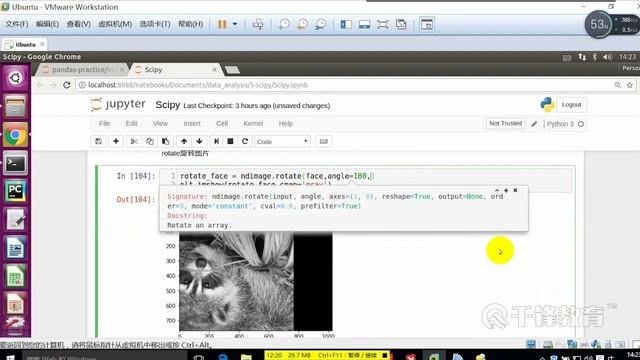640x360 pixels.
Task: Insert cell below with the plus icon
Action: tap(116, 141)
